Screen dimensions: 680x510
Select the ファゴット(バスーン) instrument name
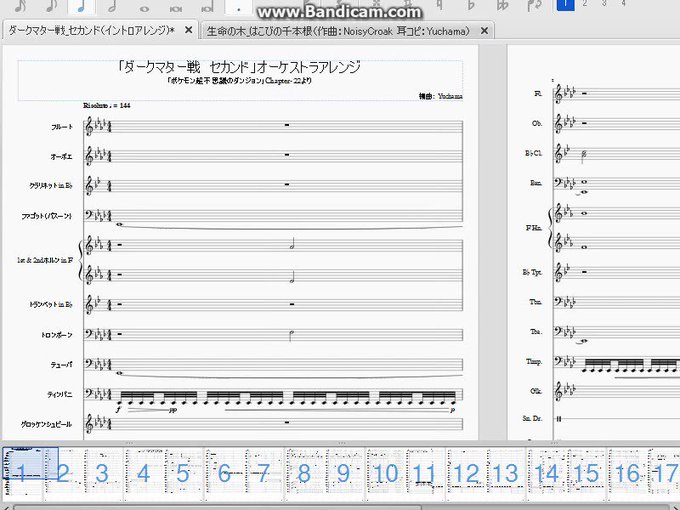[47, 216]
